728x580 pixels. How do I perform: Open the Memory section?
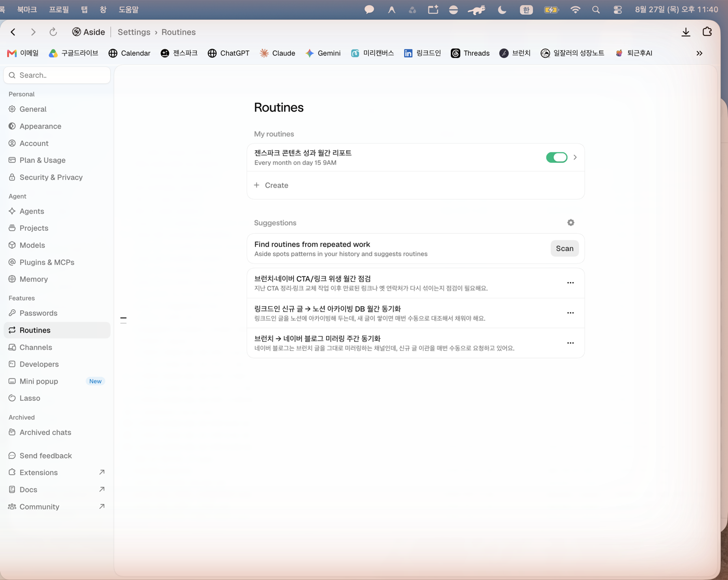57,279
